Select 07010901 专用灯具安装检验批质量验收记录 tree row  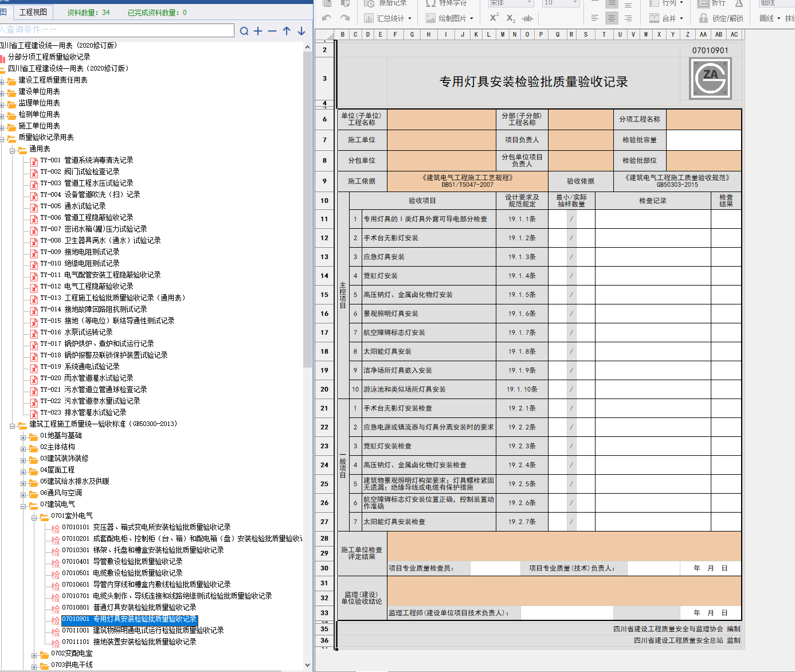coord(129,619)
